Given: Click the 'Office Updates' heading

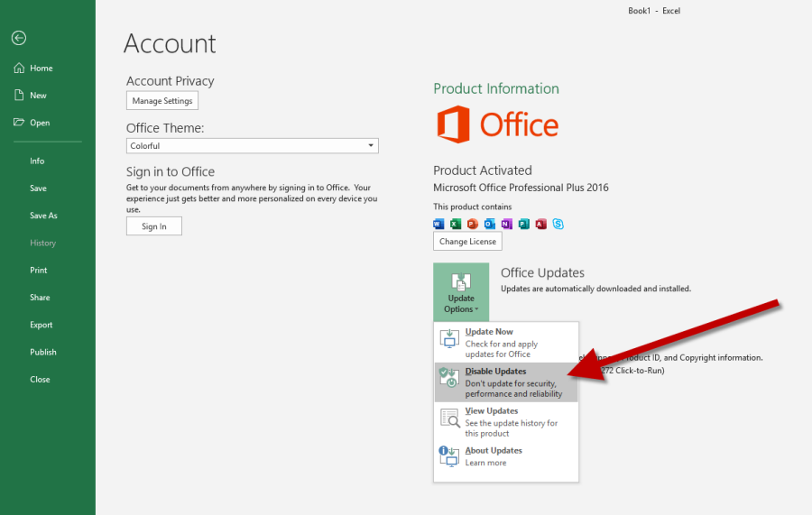Looking at the screenshot, I should pyautogui.click(x=542, y=272).
